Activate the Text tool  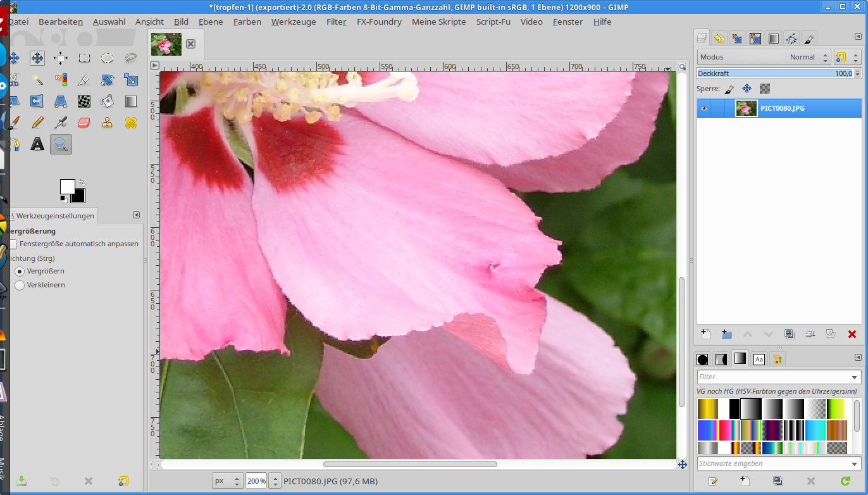37,144
